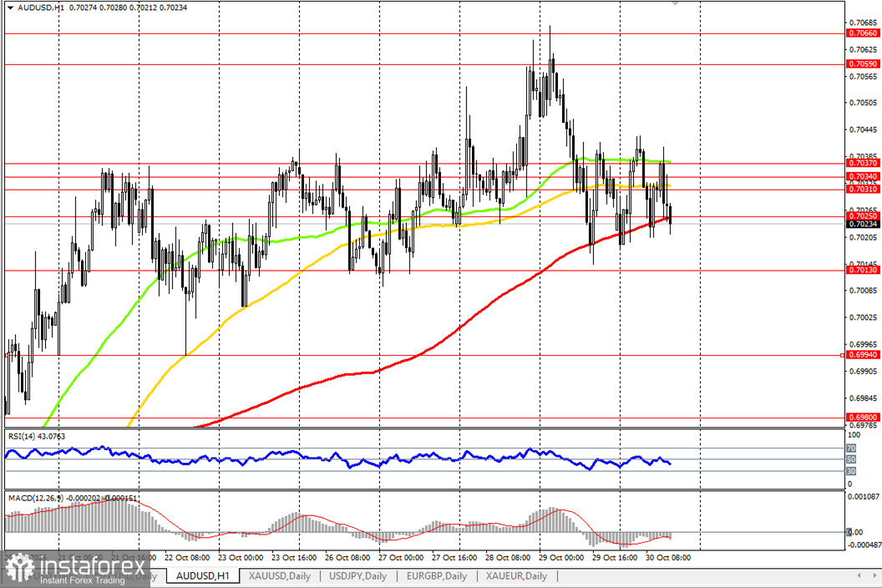Click the right tab-scroll arrow in the tab bar
Viewport: 882px width, 588px height.
tap(874, 575)
